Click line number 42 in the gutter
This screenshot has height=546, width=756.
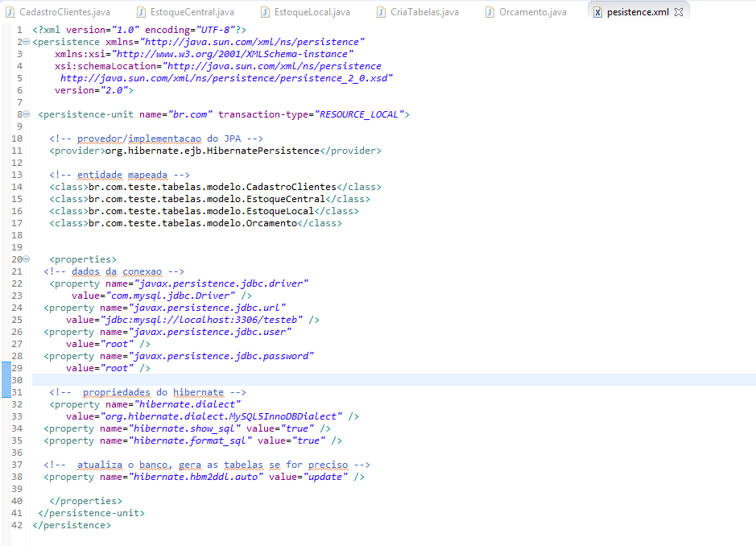pos(17,525)
